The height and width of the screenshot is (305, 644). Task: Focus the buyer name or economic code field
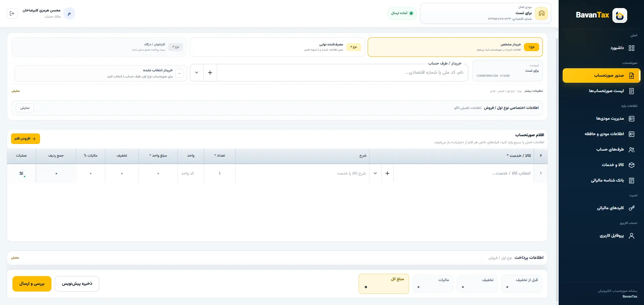coord(342,73)
